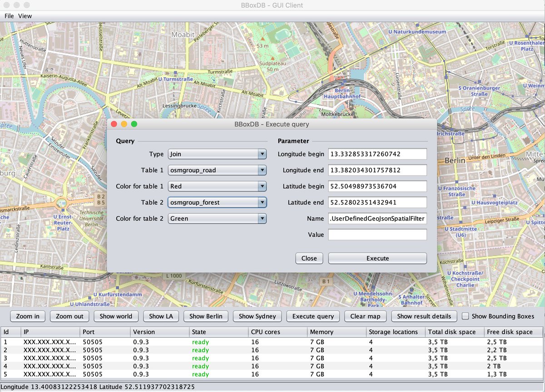This screenshot has width=545, height=392.
Task: Click the Close button in query dialog
Action: click(x=309, y=258)
